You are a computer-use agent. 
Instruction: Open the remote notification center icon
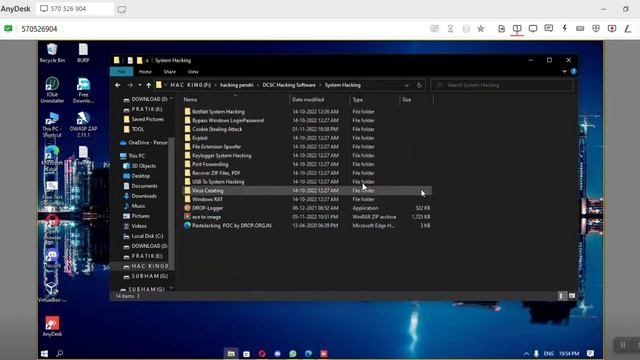coord(590,353)
